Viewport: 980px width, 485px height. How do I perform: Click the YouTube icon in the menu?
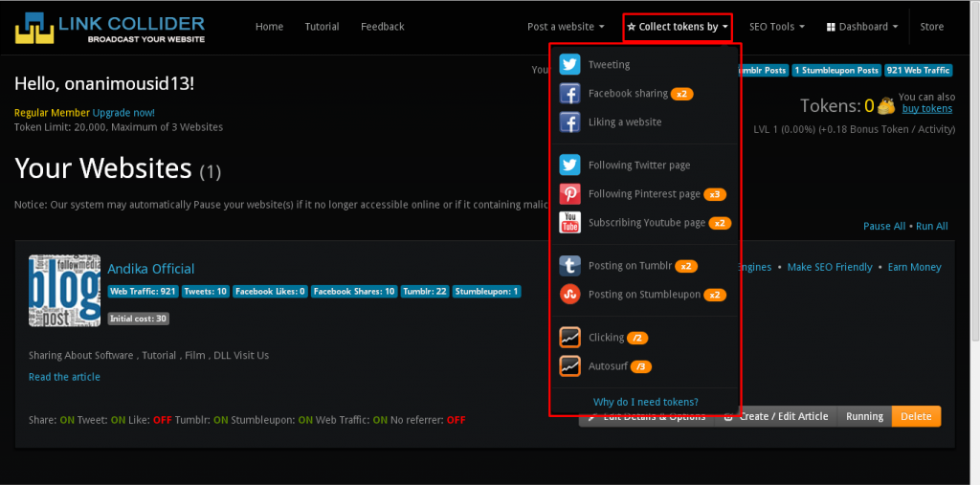coord(570,223)
